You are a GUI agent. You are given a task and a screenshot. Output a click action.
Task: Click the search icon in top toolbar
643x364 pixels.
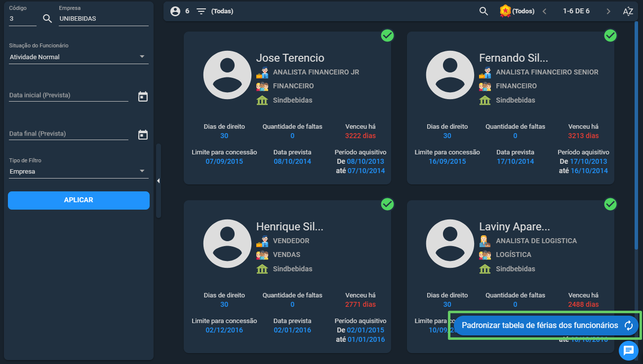point(483,11)
